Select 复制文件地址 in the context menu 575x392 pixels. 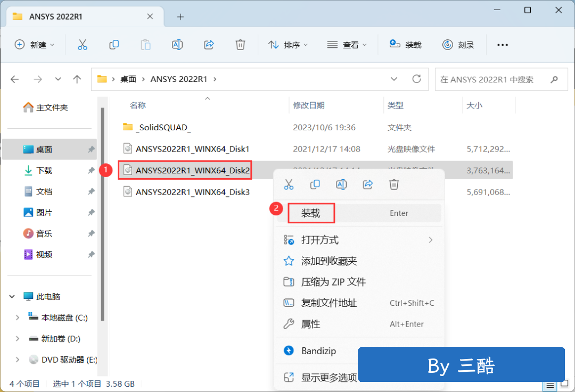pos(359,303)
